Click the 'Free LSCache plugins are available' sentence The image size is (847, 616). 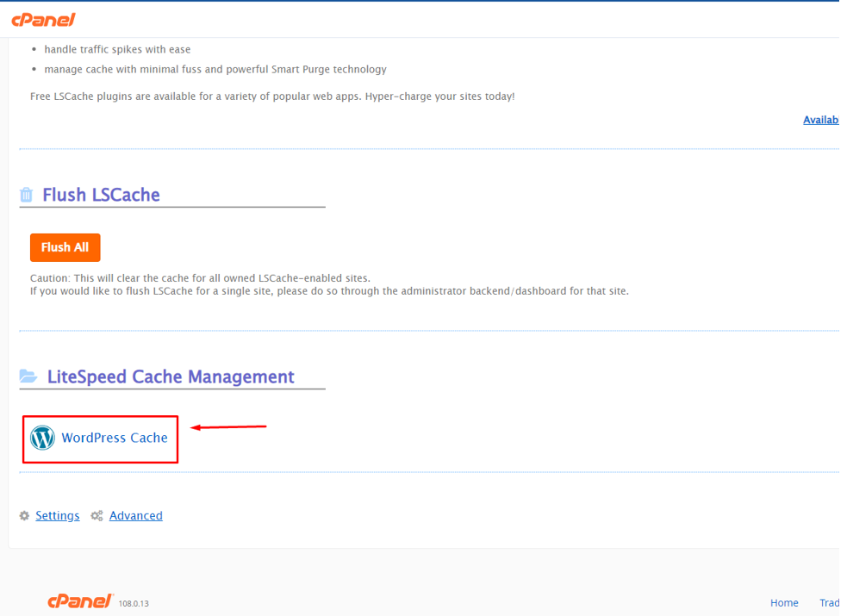tap(272, 96)
